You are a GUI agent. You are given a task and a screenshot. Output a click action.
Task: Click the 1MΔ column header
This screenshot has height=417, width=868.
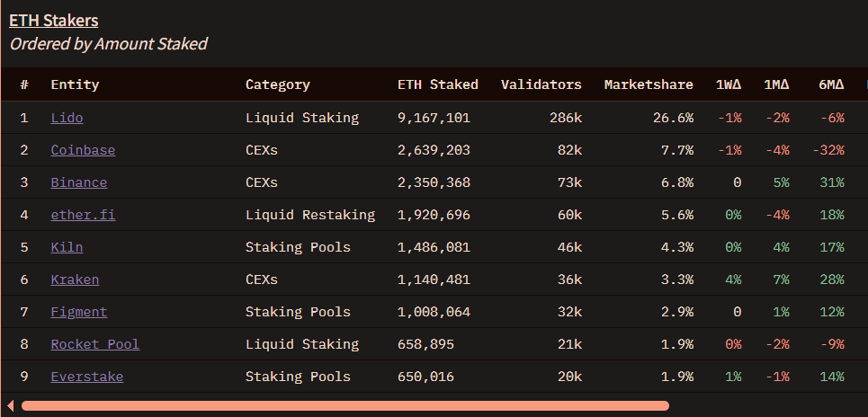tap(776, 84)
